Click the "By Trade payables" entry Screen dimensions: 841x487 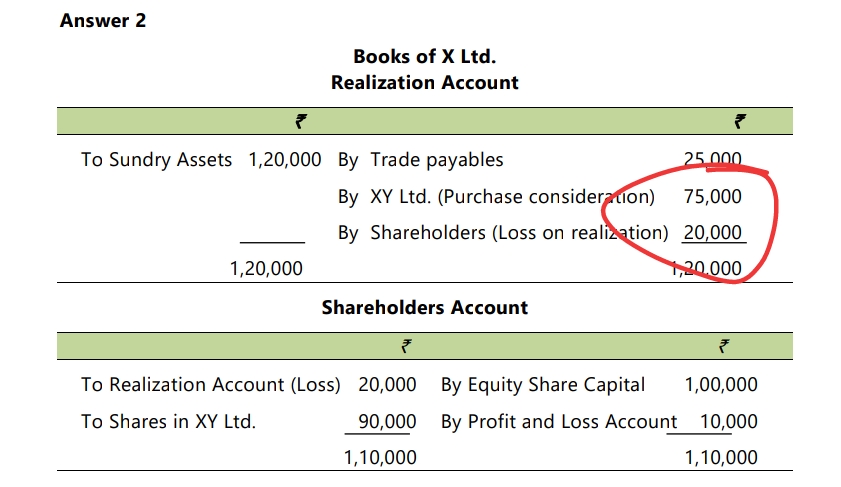coord(421,159)
